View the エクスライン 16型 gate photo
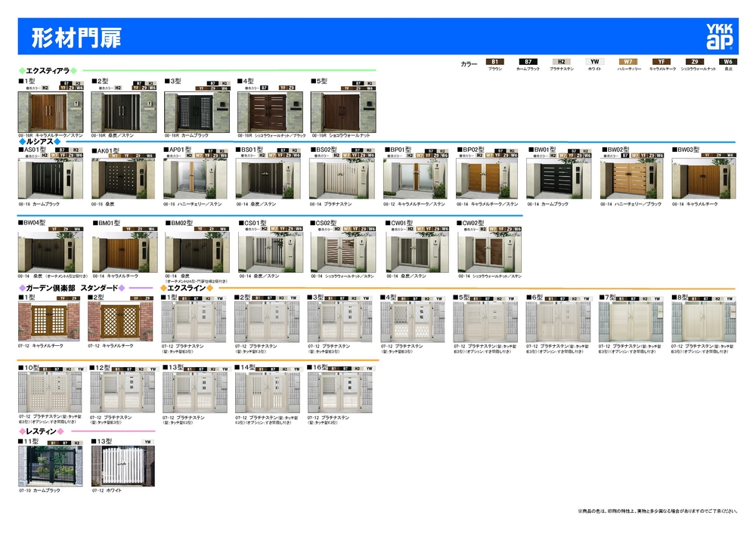Screen dimensions: 756x534 (x=340, y=393)
